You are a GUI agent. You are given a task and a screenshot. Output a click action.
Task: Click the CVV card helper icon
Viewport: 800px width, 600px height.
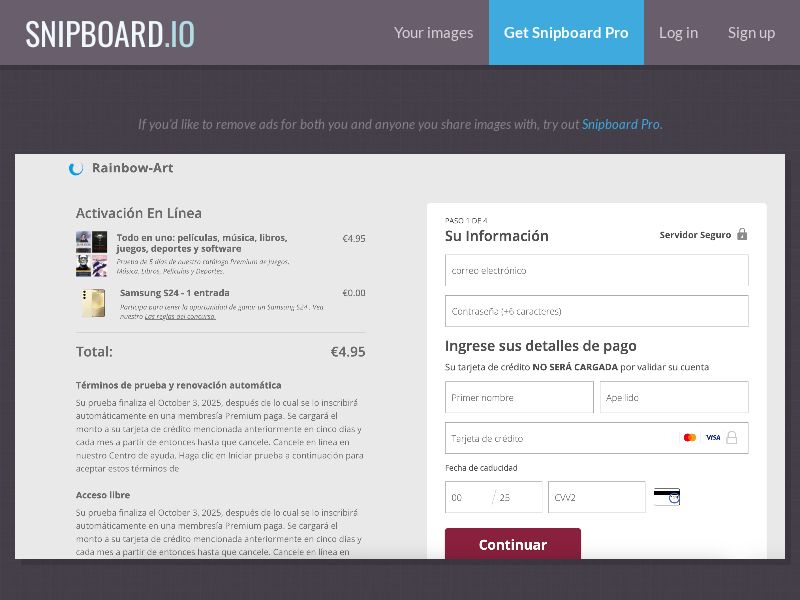(667, 497)
